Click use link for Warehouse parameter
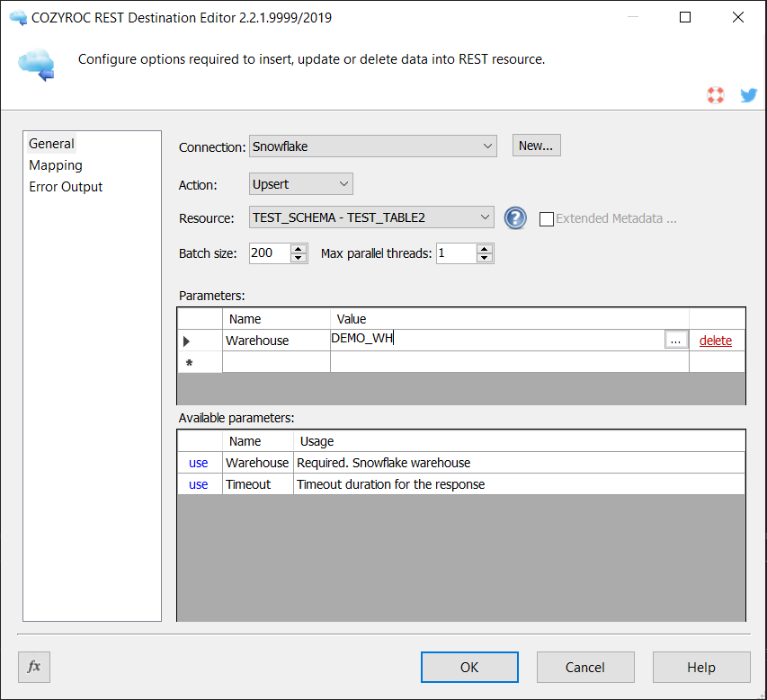This screenshot has width=767, height=700. click(198, 463)
